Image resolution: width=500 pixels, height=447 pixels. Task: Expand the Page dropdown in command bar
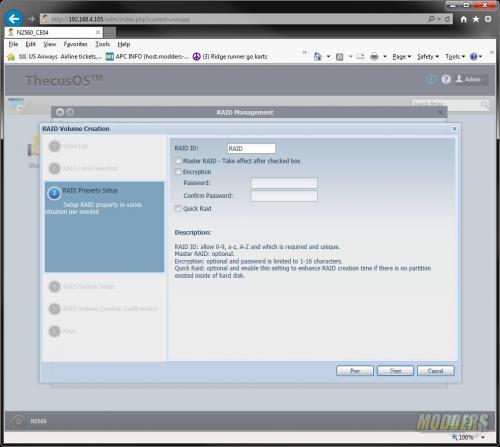pos(401,57)
